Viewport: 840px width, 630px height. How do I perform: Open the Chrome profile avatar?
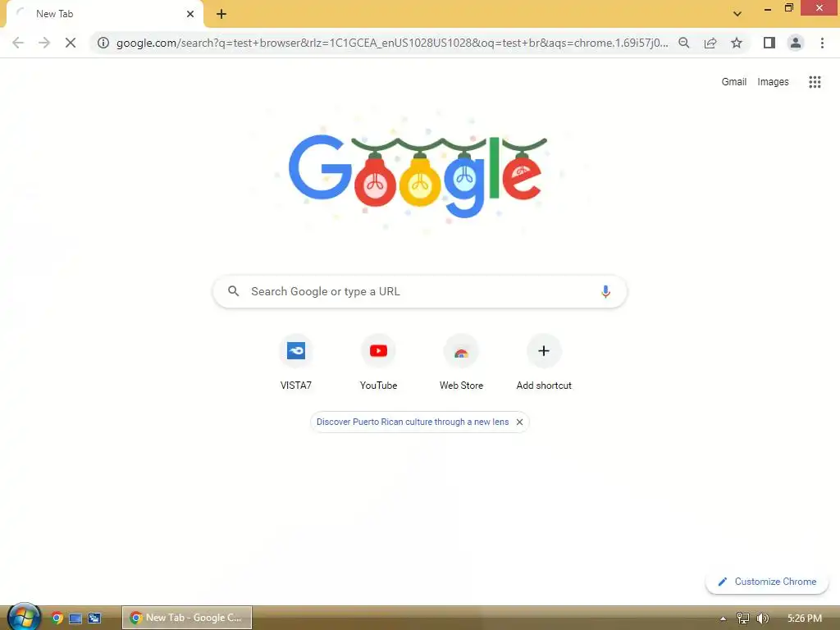click(796, 43)
